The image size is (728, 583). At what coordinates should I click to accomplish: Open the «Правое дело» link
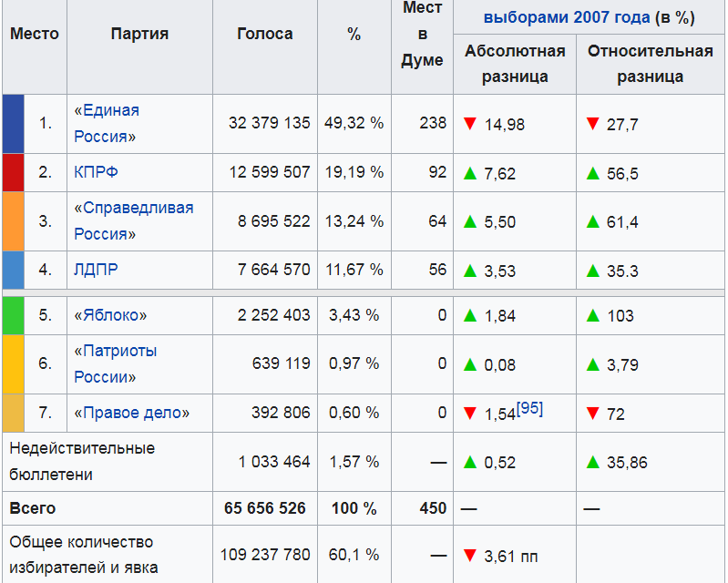(x=131, y=413)
